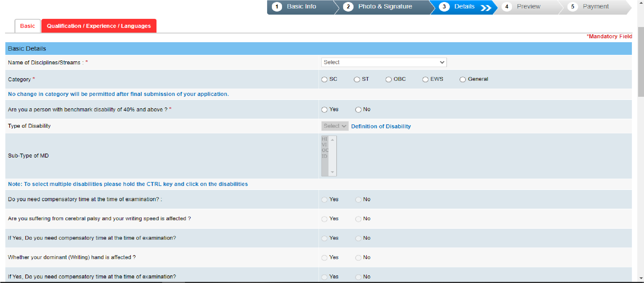The height and width of the screenshot is (283, 644).
Task: Click Sub-Type of MD list down arrow
Action: (x=332, y=172)
